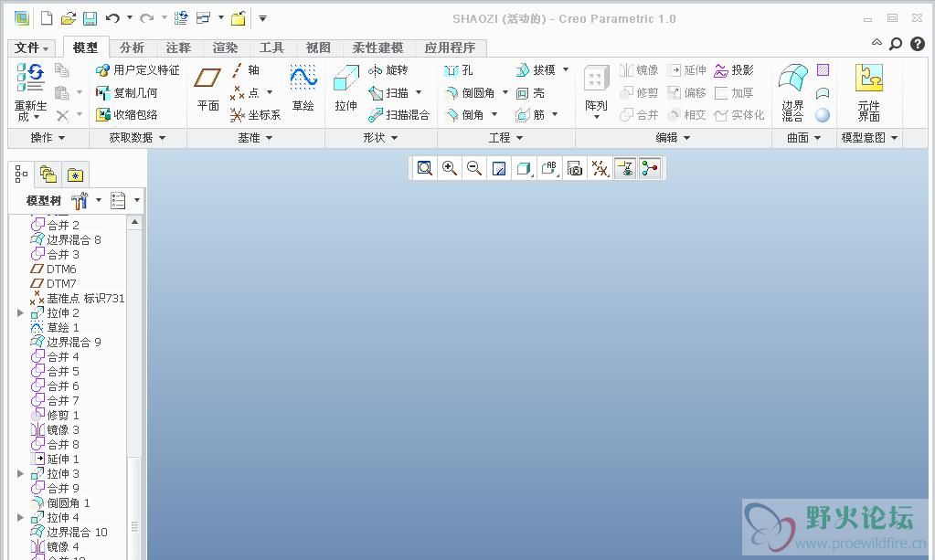This screenshot has width=935, height=560.
Task: Select the Draft (拔模) tool
Action: 537,70
